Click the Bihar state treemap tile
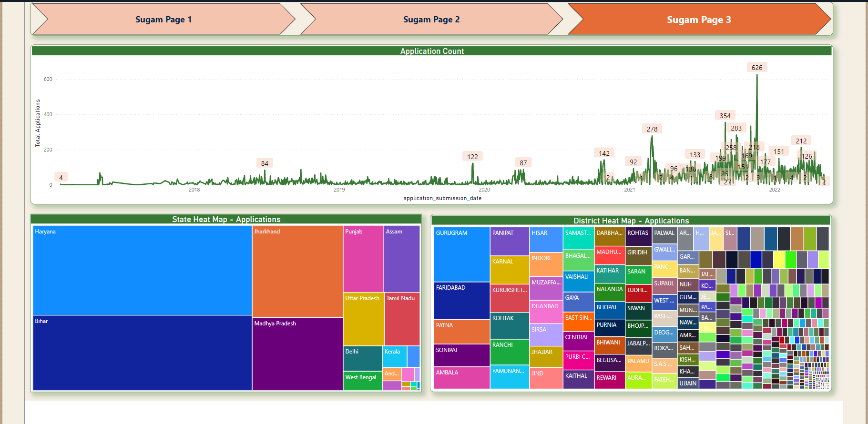Screen dimensions: 868x424 click(x=142, y=353)
